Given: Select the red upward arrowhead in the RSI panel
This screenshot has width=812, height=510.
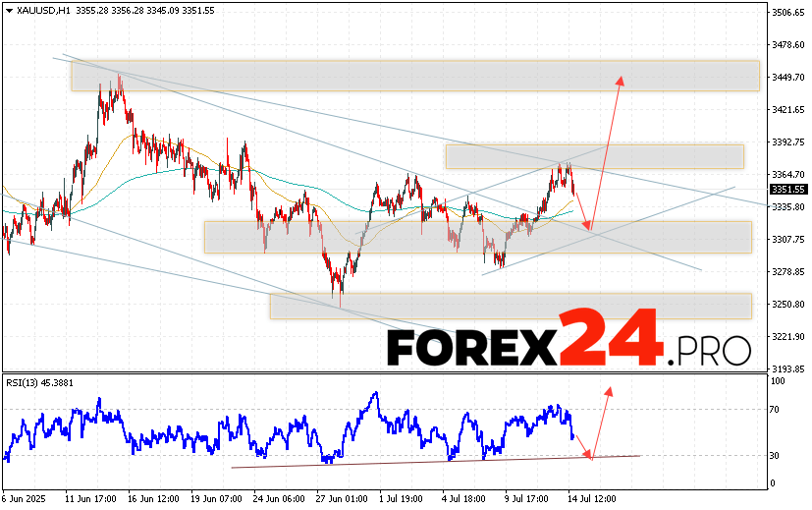Looking at the screenshot, I should (609, 390).
